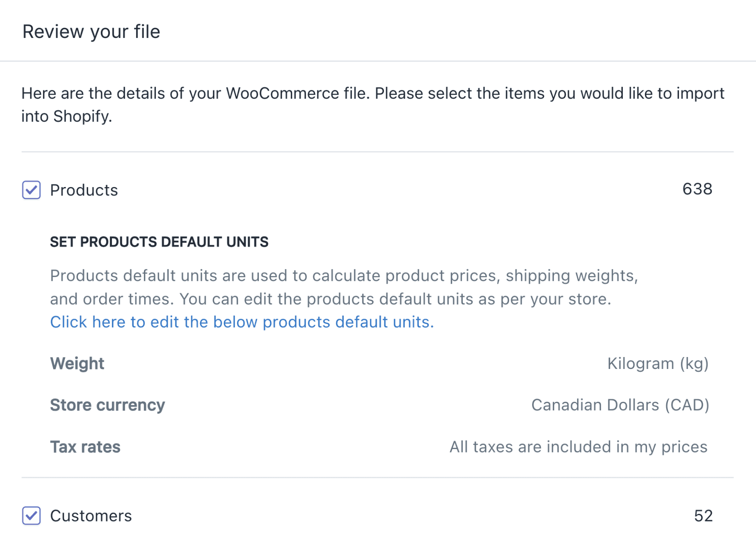The width and height of the screenshot is (756, 553).
Task: Click All taxes are included in my prices
Action: [x=578, y=447]
